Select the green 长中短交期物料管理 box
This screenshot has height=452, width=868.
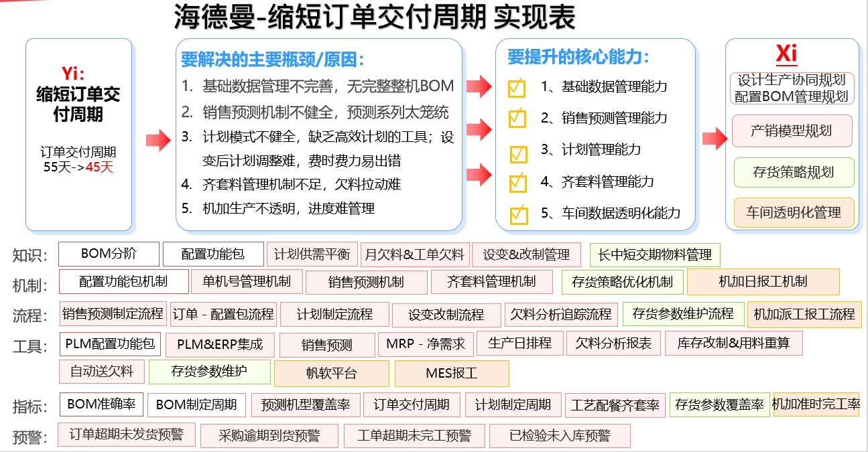[655, 255]
